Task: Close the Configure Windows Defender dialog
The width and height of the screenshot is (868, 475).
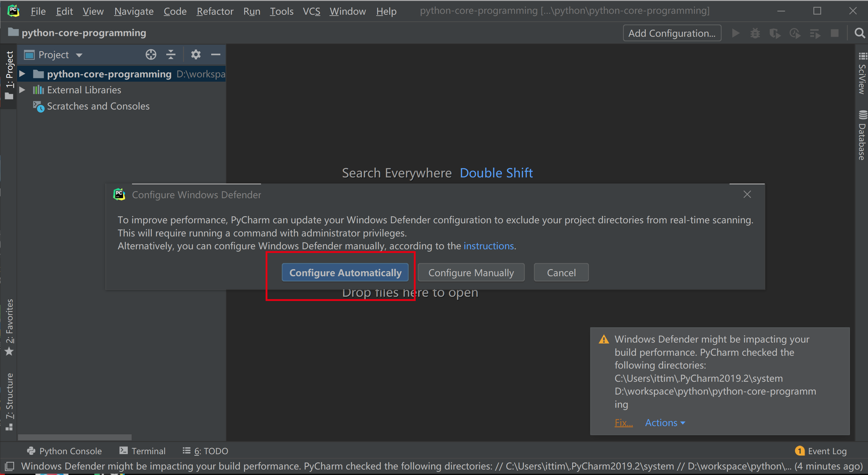Action: pos(747,194)
